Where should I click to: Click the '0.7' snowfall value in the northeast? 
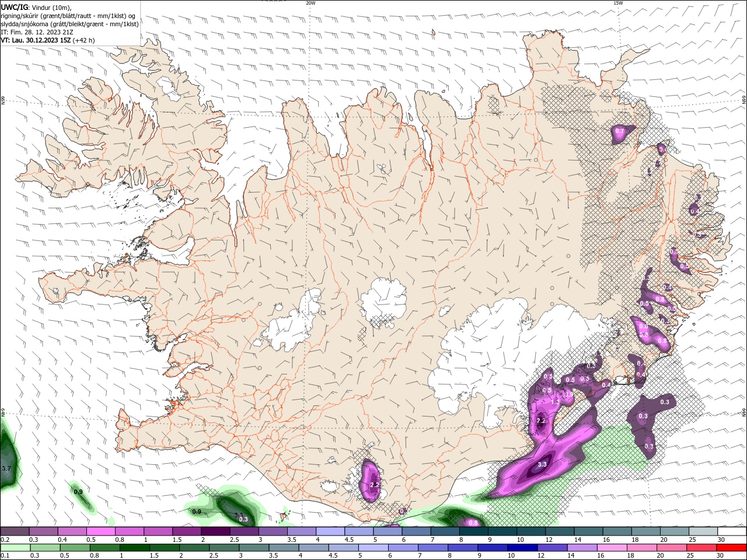pos(620,131)
